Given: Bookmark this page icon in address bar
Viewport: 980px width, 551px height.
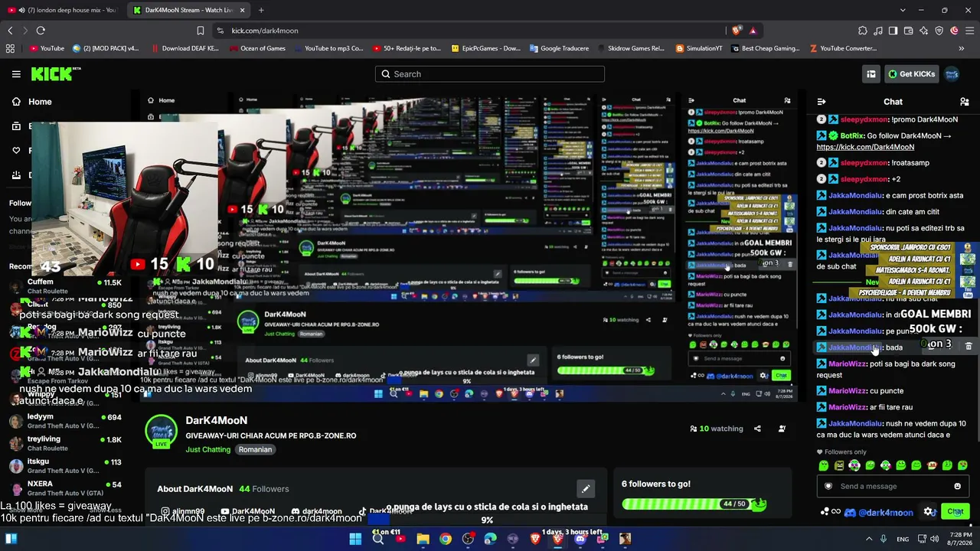Looking at the screenshot, I should (x=201, y=31).
